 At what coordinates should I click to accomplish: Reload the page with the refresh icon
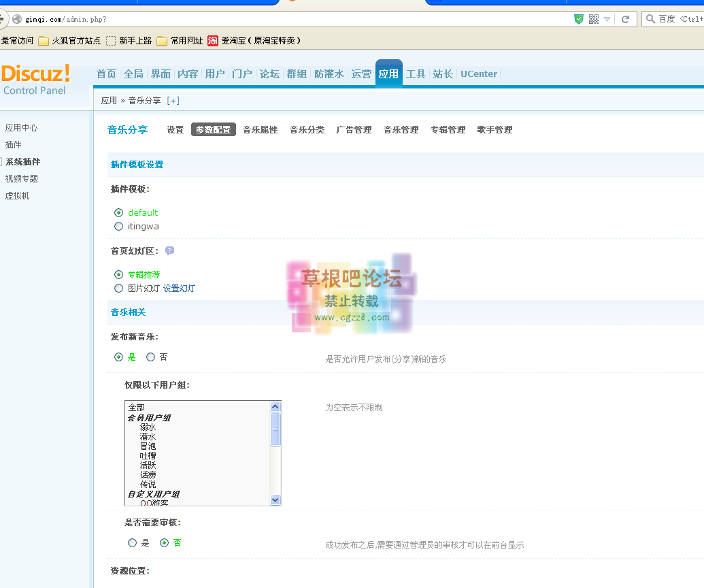pyautogui.click(x=625, y=19)
